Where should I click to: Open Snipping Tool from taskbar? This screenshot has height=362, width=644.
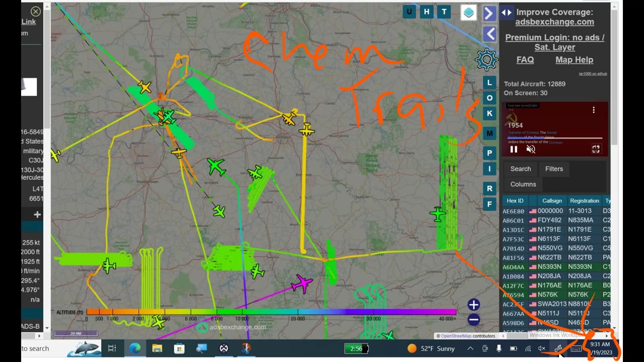coord(246,348)
